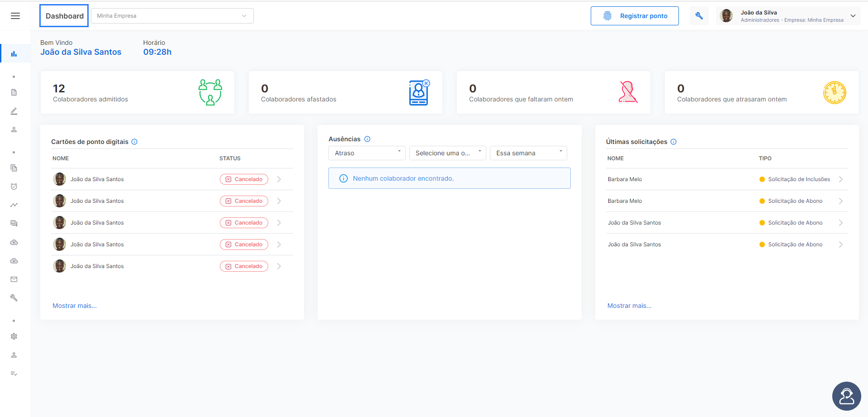Click the Registrar ponto button

635,16
